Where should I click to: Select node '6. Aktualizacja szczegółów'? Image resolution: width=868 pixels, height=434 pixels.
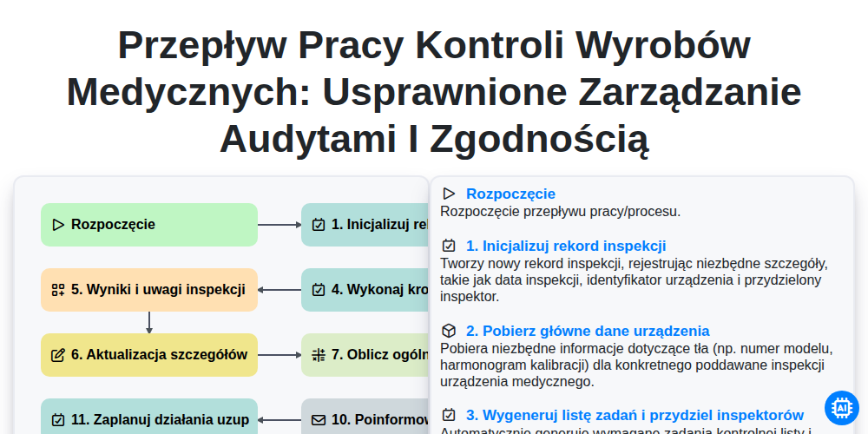(x=149, y=355)
